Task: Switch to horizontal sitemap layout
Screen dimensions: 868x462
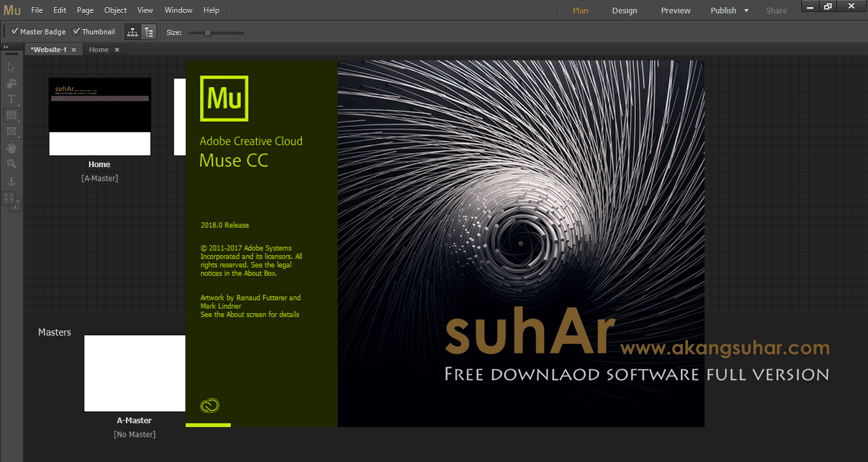Action: tap(133, 32)
